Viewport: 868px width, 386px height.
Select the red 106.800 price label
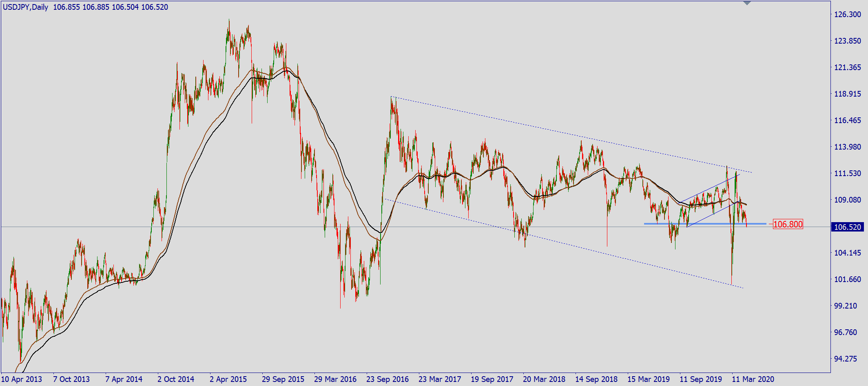coord(788,224)
